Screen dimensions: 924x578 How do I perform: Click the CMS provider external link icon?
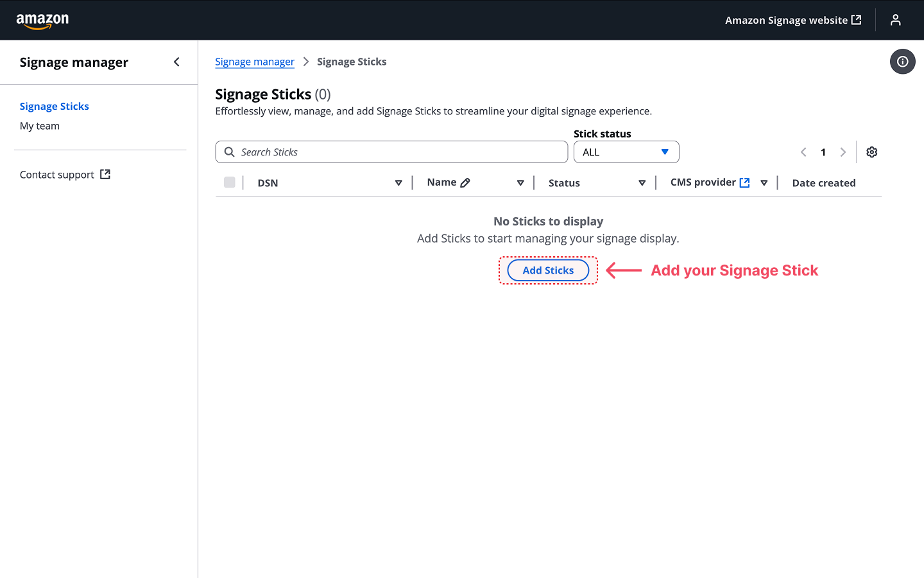click(744, 183)
